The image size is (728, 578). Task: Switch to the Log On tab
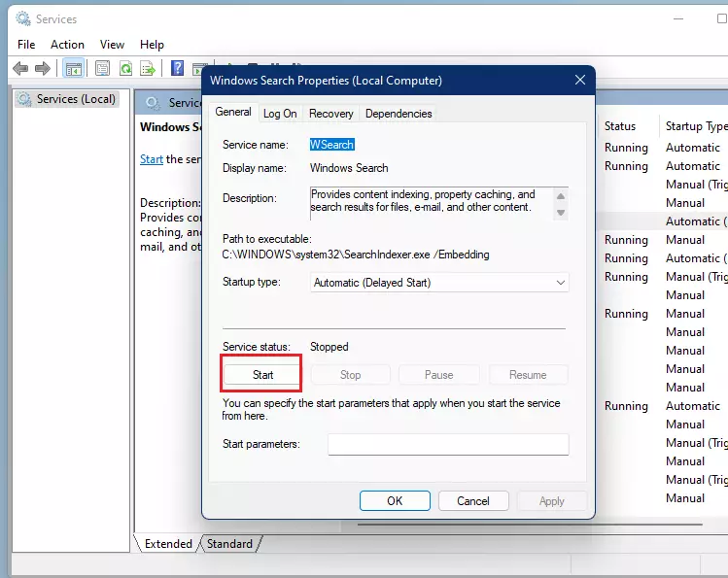[x=280, y=114]
